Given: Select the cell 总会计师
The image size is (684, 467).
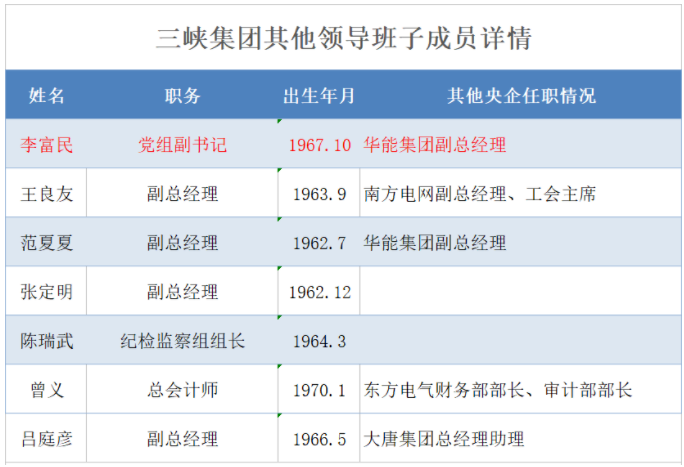Looking at the screenshot, I should click(x=182, y=390).
